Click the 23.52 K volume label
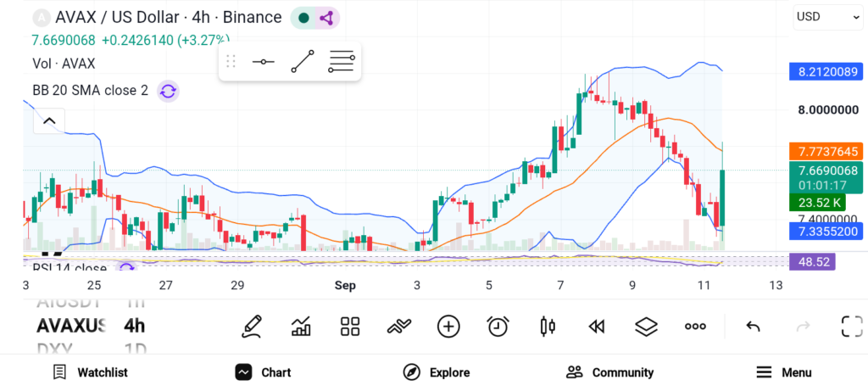Image resolution: width=868 pixels, height=391 pixels. (818, 203)
